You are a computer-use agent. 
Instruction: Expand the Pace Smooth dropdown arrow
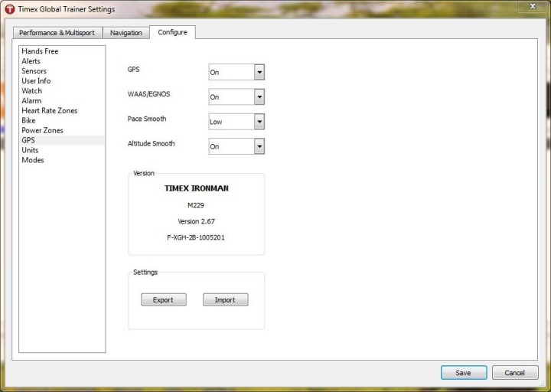click(x=259, y=122)
